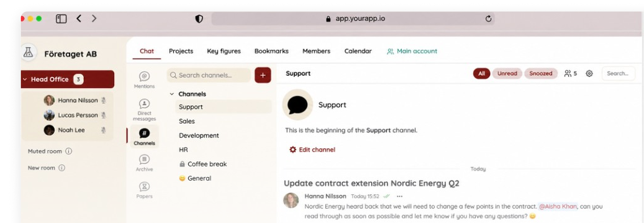Switch to the Projects tab
Screen dimensions: 644x223
(x=181, y=51)
